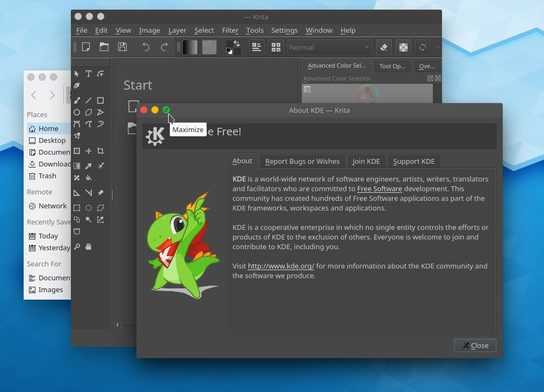This screenshot has width=544, height=392.
Task: Open the Layer menu in Krita
Action: point(177,31)
